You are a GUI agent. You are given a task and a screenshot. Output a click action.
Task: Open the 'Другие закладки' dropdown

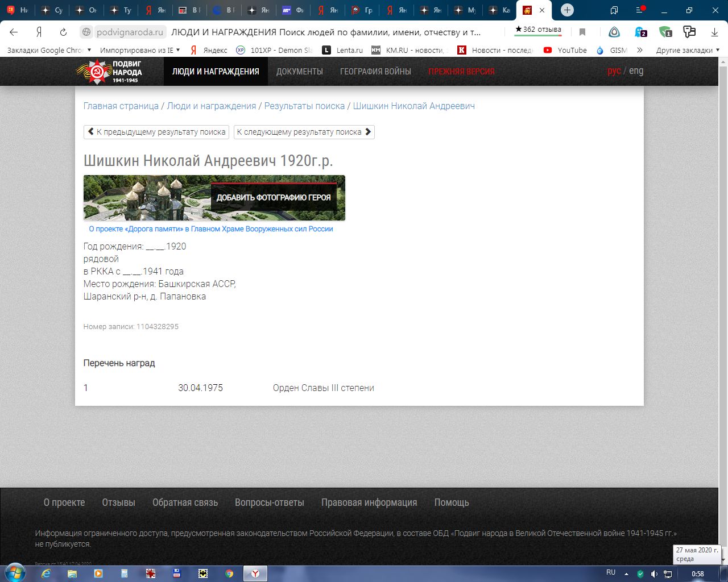pos(687,50)
